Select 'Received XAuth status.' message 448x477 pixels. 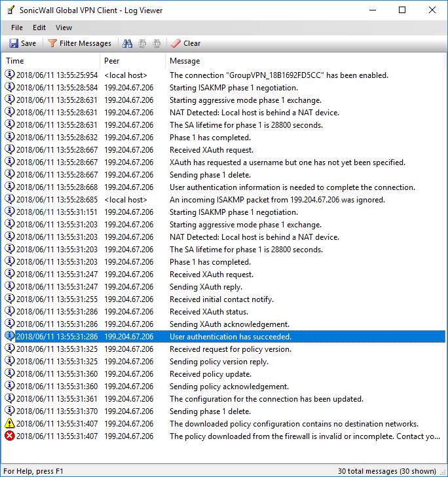point(209,312)
